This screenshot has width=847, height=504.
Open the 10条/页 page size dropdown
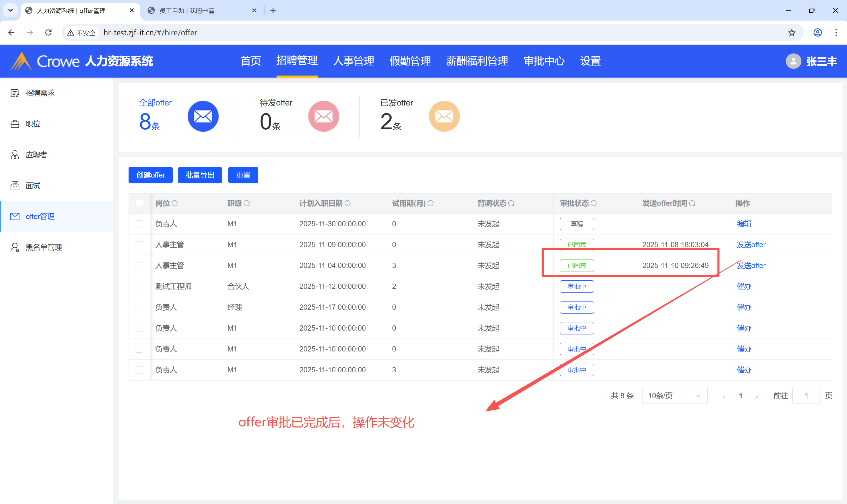pyautogui.click(x=674, y=396)
